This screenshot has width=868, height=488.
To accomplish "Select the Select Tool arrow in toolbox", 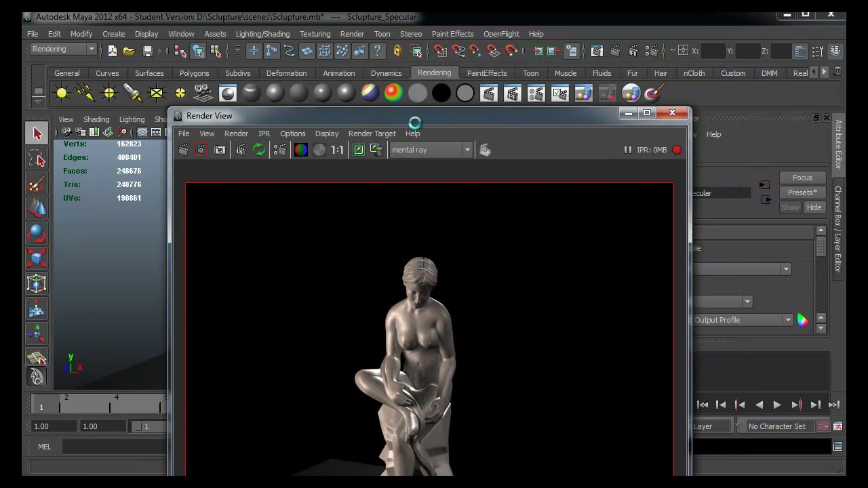I will click(x=37, y=134).
